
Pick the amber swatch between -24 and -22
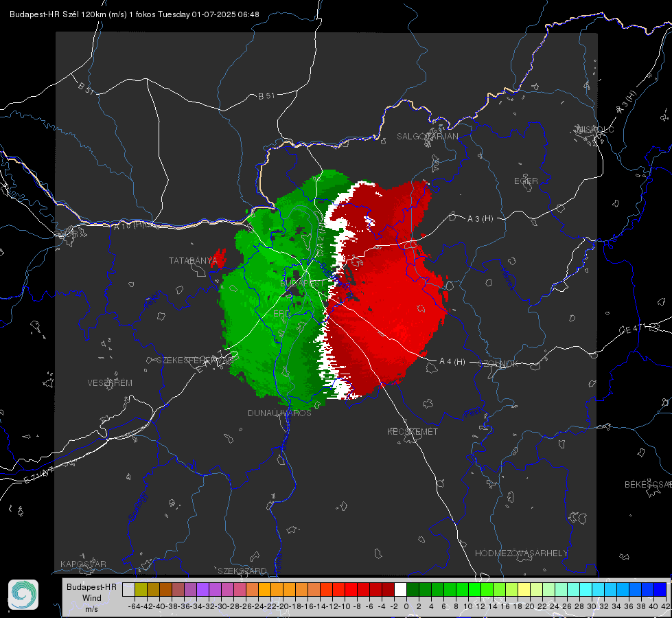(264, 589)
